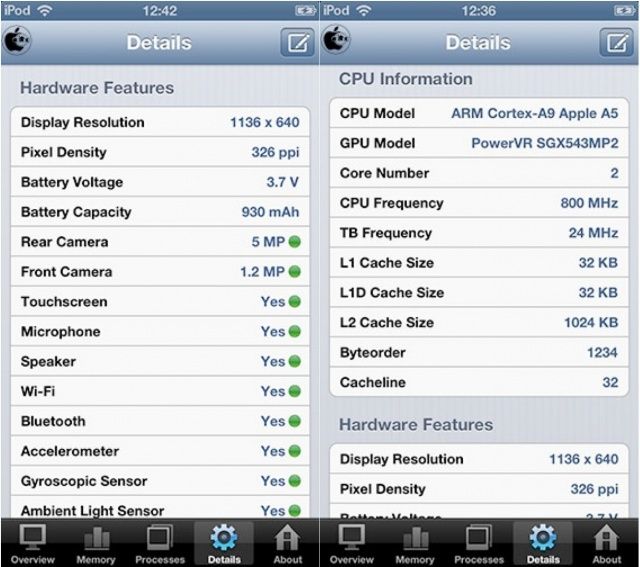Select CPU Frequency 800 MHz row
This screenshot has height=567, width=640.
(x=479, y=203)
